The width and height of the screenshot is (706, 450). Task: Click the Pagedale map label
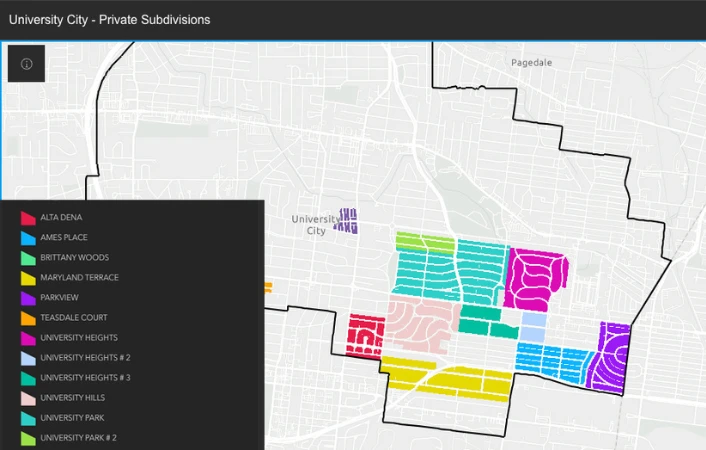point(531,63)
